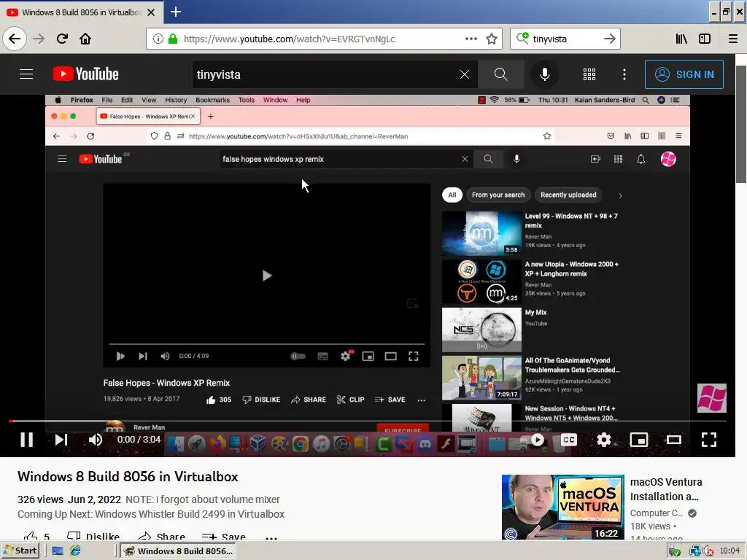Click the green padlock security icon
Viewport: 747px width, 560px height.
click(173, 39)
